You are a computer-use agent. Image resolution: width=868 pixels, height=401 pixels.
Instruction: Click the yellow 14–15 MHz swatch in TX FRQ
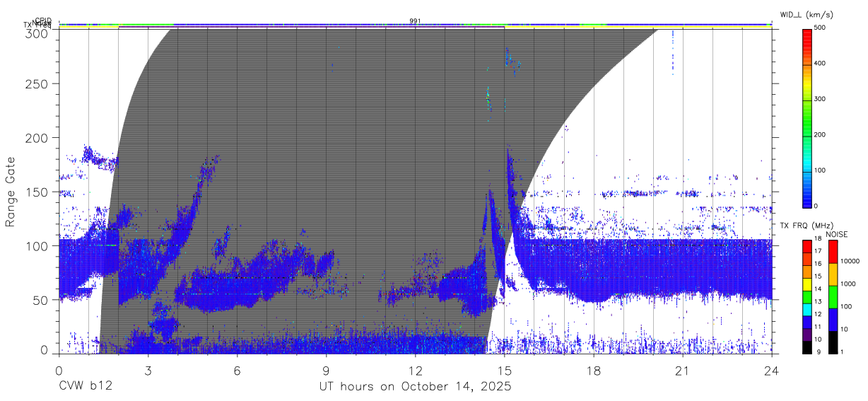[x=807, y=283]
